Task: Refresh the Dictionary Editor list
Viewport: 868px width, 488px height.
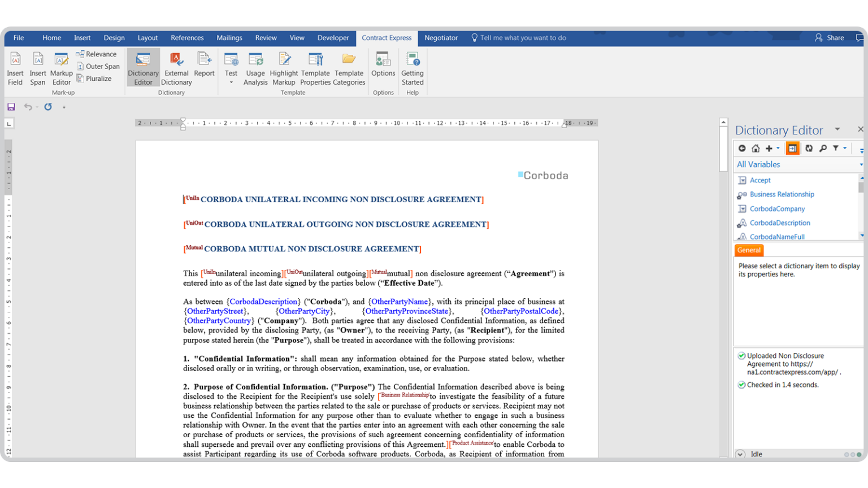Action: click(809, 149)
